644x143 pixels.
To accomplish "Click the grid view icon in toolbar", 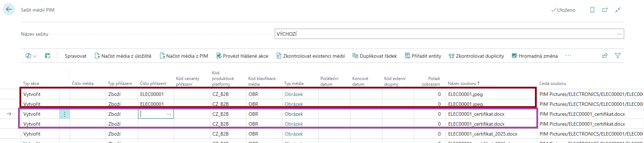I will click(x=47, y=56).
